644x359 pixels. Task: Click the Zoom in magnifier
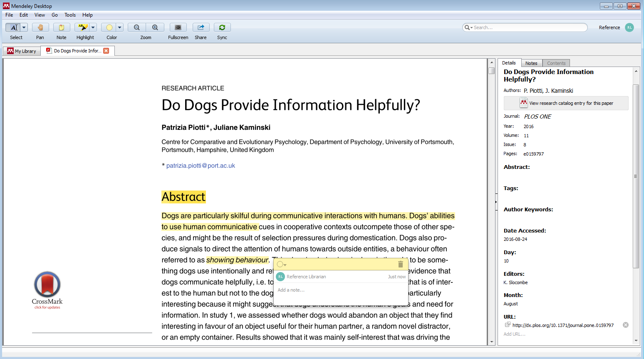tap(155, 27)
